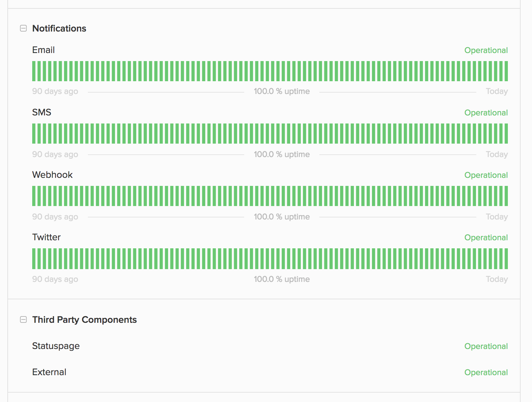
Task: Click the Twitter uptime history graph
Action: click(268, 258)
